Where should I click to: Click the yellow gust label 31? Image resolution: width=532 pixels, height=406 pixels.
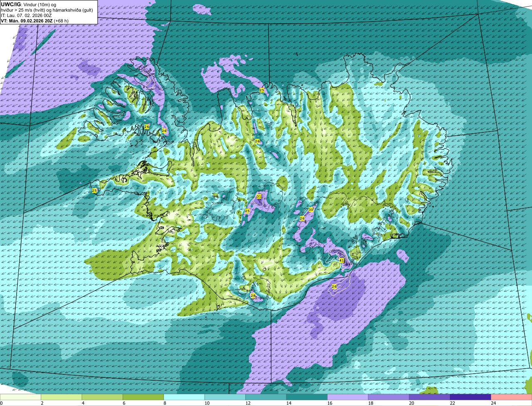tap(259, 196)
